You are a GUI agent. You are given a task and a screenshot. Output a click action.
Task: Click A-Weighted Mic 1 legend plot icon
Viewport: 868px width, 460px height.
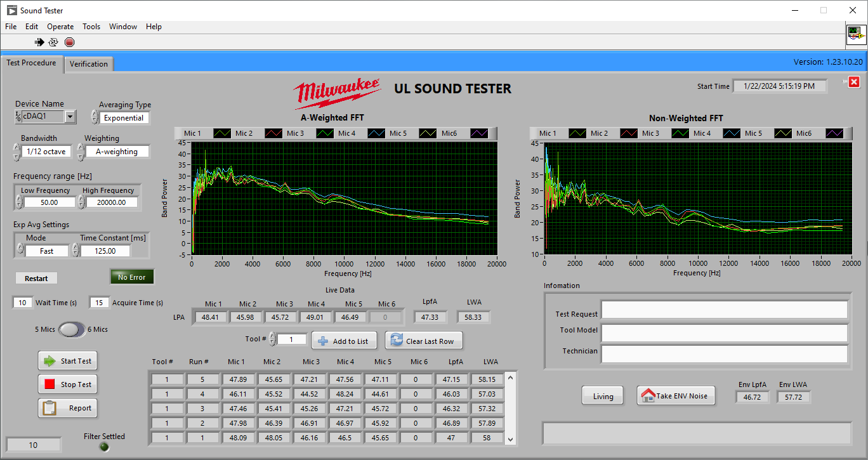(x=221, y=133)
